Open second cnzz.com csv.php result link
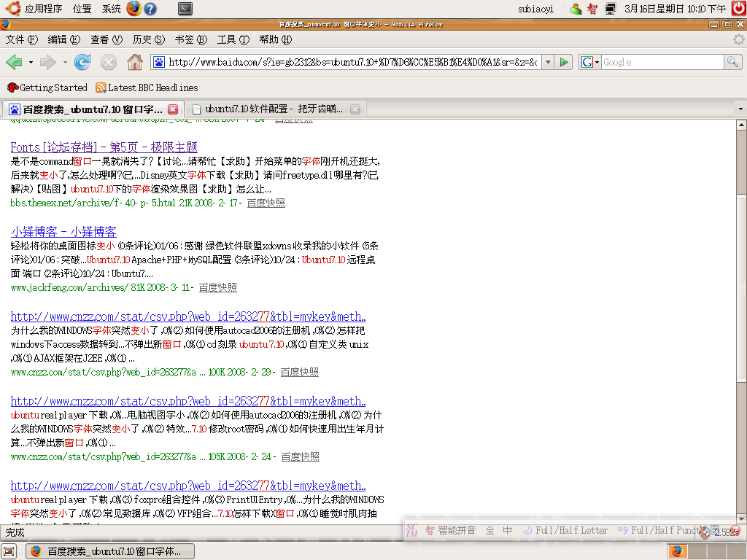Image resolution: width=747 pixels, height=560 pixels. 188,402
